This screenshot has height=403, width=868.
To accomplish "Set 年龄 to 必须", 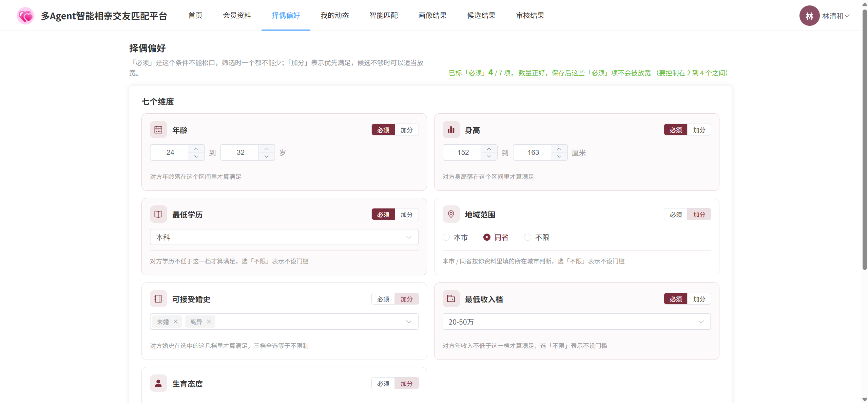I will point(383,130).
